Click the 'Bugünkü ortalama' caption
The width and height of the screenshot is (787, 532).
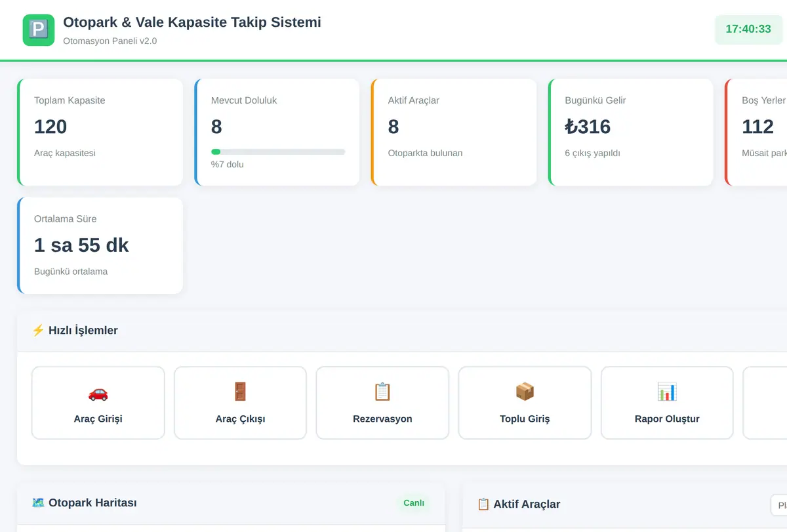point(71,272)
